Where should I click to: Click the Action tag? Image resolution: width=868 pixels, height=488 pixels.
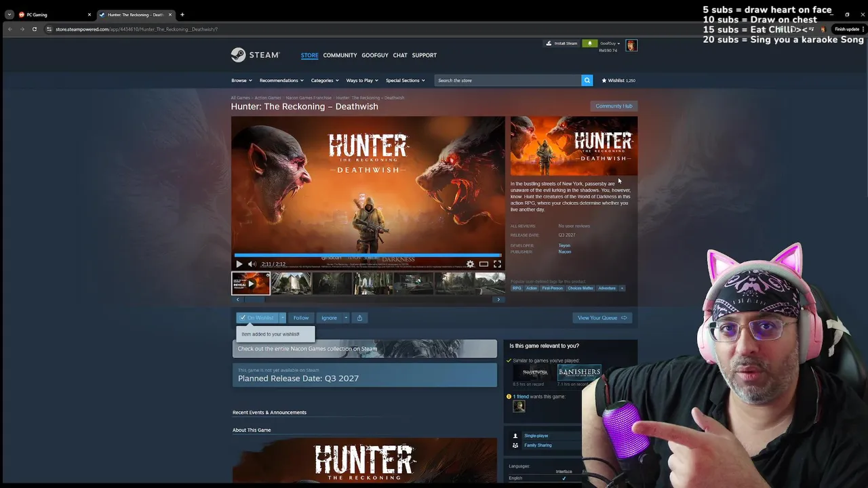(x=532, y=288)
